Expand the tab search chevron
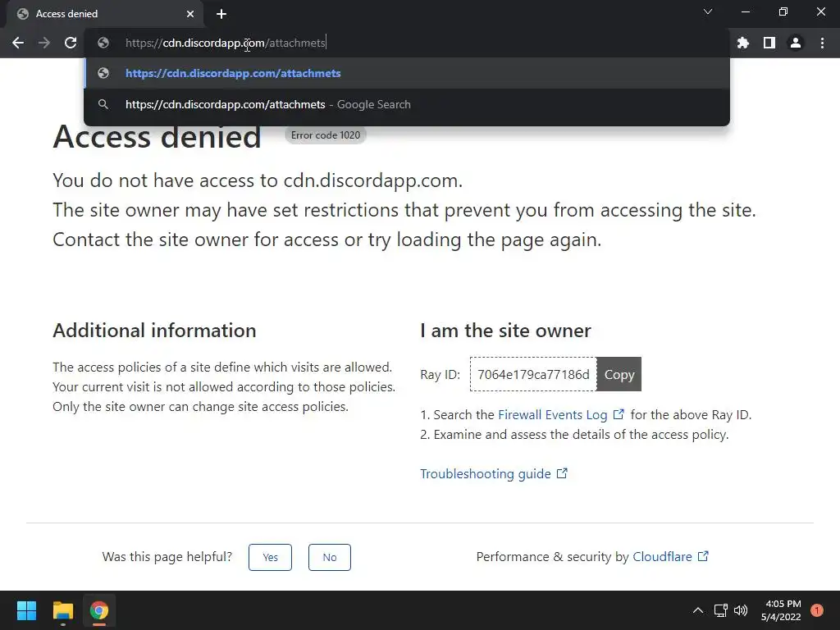The width and height of the screenshot is (840, 630). point(708,11)
